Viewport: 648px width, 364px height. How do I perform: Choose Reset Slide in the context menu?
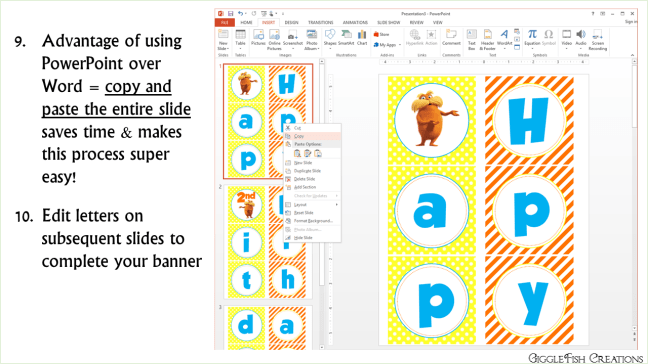pyautogui.click(x=312, y=213)
